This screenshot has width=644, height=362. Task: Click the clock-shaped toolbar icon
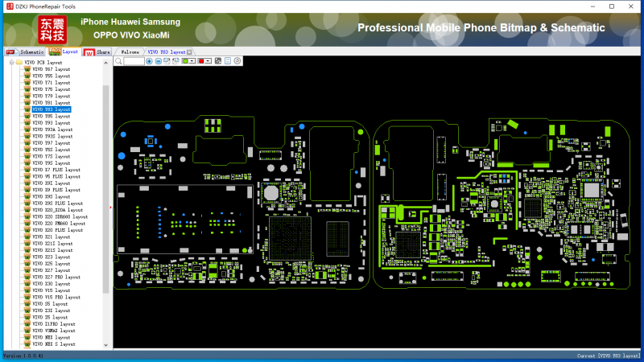click(x=237, y=61)
